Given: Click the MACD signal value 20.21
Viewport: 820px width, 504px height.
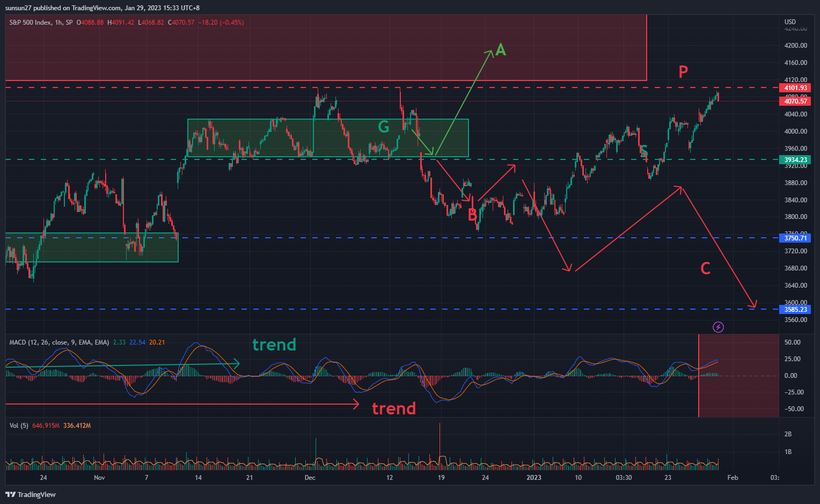Looking at the screenshot, I should [157, 342].
